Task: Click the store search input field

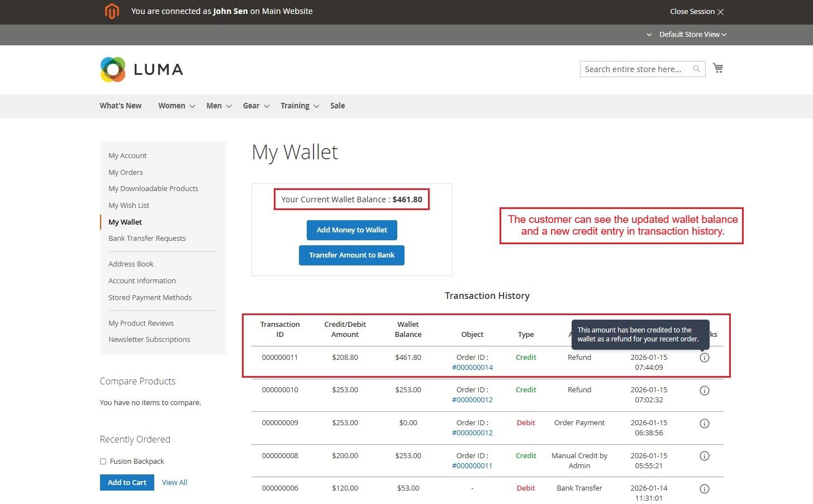Action: [x=634, y=69]
